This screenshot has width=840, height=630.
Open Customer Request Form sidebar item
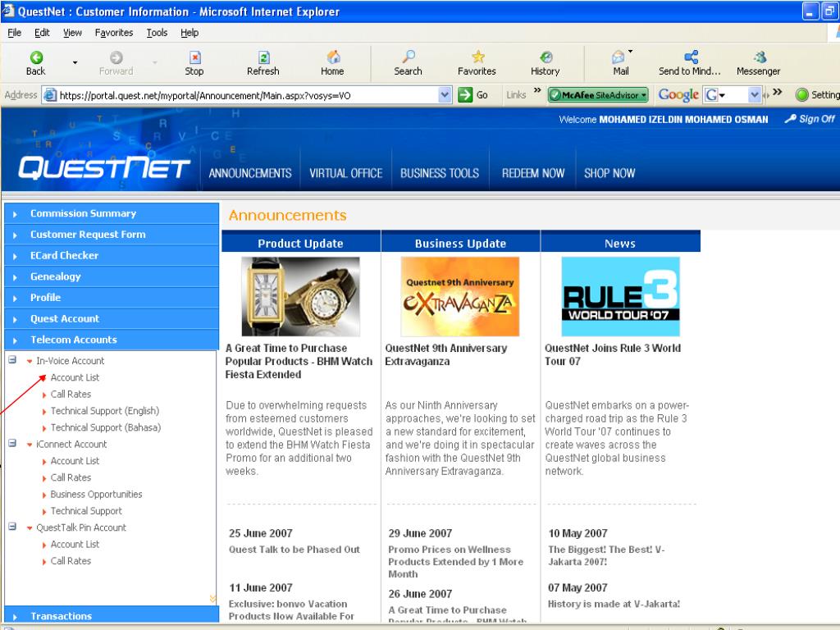pos(112,234)
